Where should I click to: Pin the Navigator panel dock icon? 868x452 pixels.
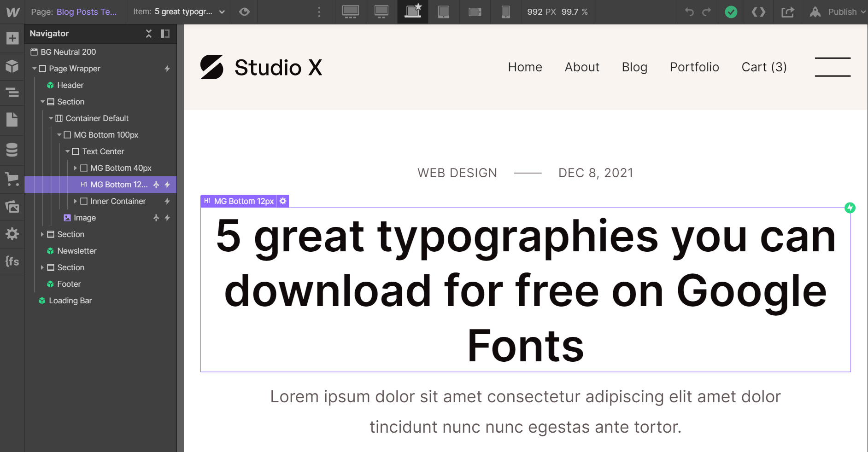165,34
